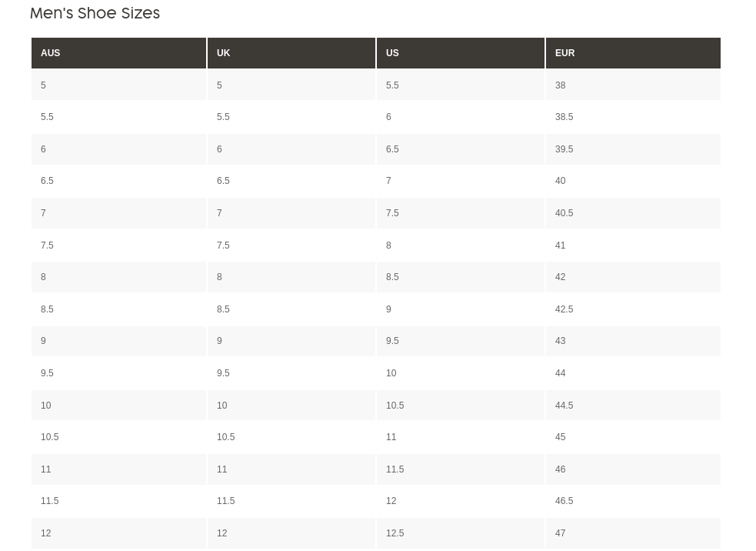The image size is (756, 551).
Task: Click EUR size 38 cell
Action: tap(633, 85)
